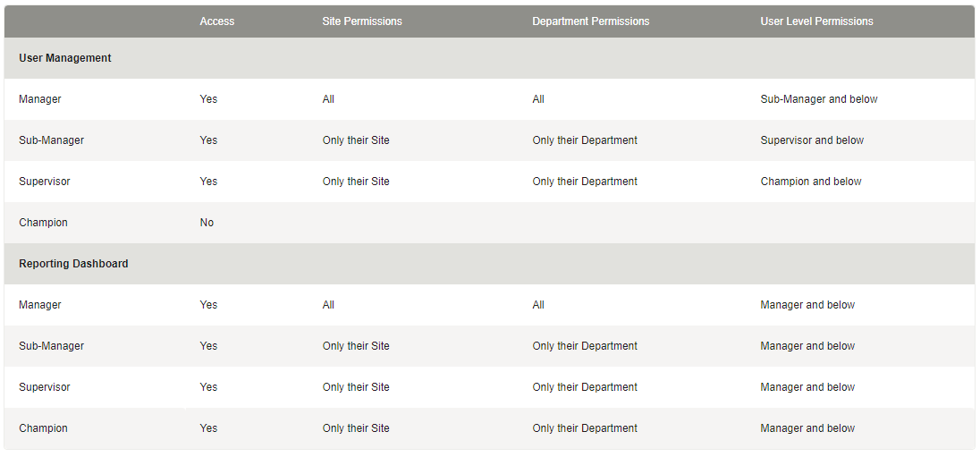Viewport: 980px width, 457px height.
Task: Select the User Level Permissions header
Action: click(x=816, y=21)
